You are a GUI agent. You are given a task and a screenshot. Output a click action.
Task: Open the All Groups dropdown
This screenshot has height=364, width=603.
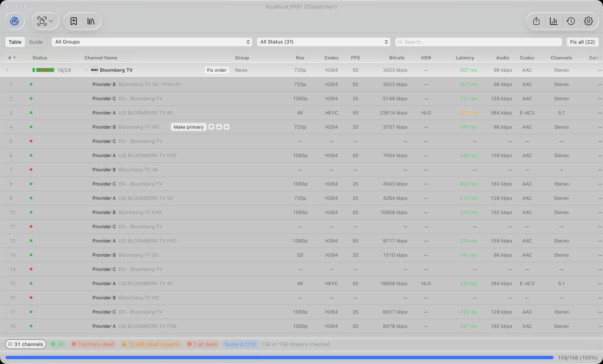click(x=152, y=42)
